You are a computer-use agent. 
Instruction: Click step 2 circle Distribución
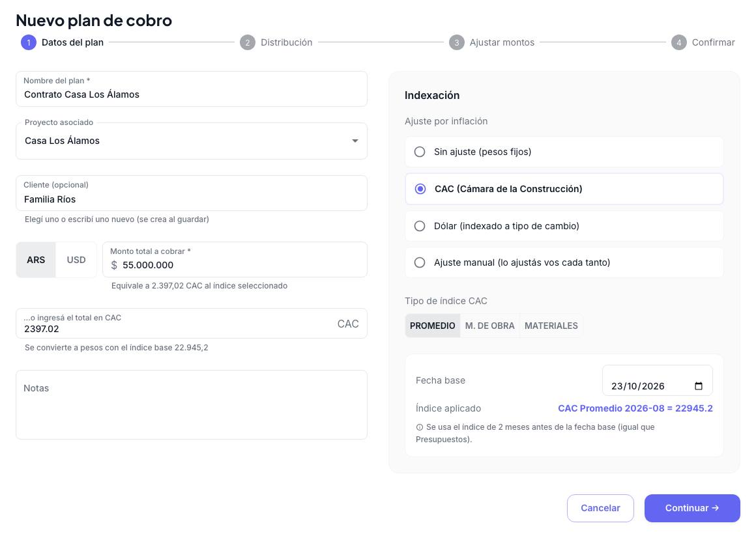(248, 42)
